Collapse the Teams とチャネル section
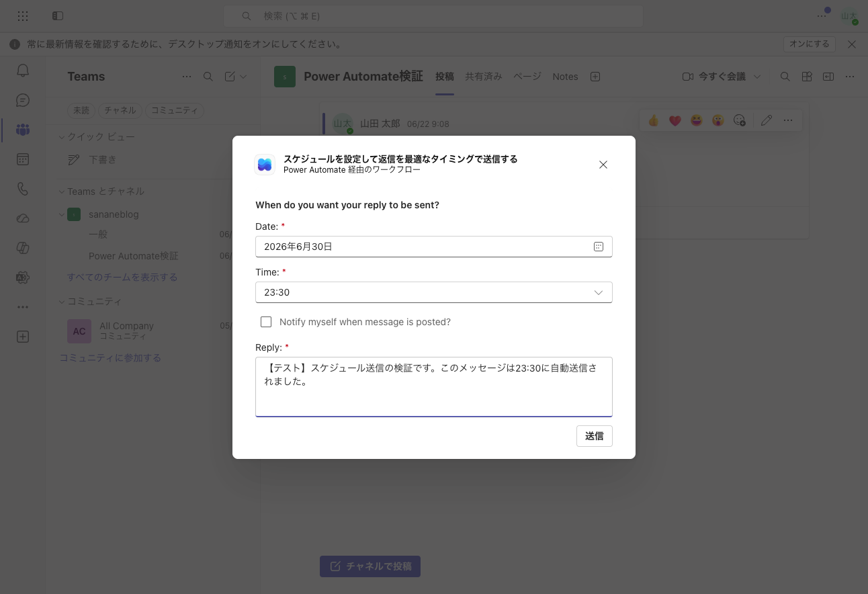The width and height of the screenshot is (868, 594). click(62, 192)
